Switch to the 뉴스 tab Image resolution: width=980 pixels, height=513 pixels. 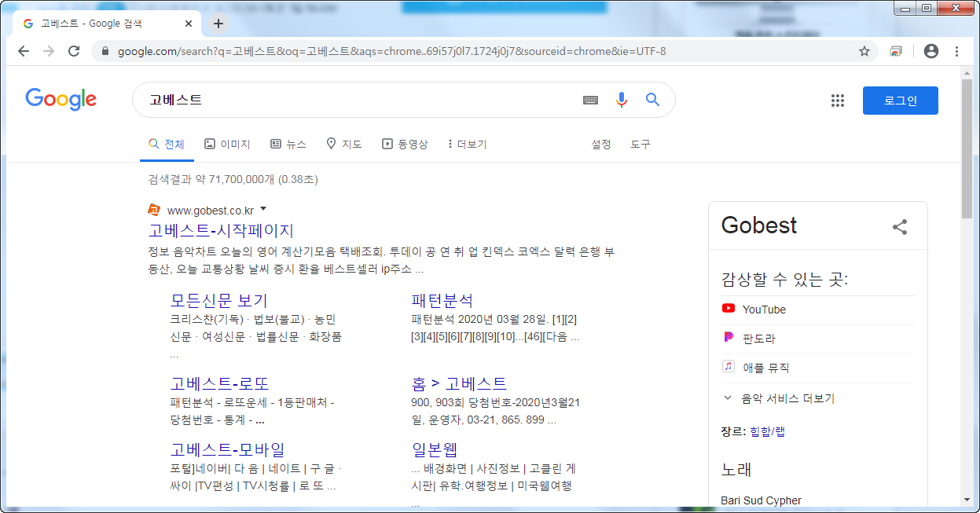tap(288, 145)
